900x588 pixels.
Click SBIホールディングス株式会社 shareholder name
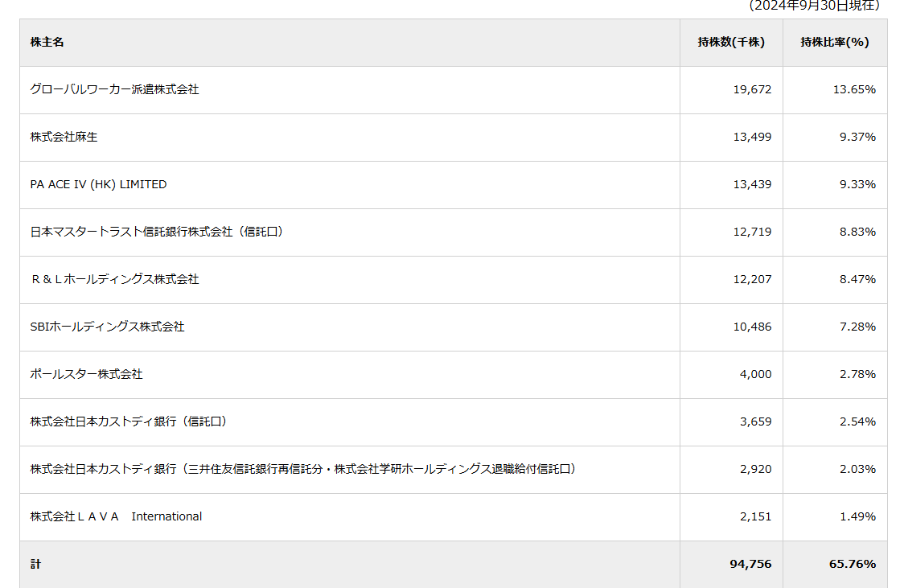tap(107, 327)
